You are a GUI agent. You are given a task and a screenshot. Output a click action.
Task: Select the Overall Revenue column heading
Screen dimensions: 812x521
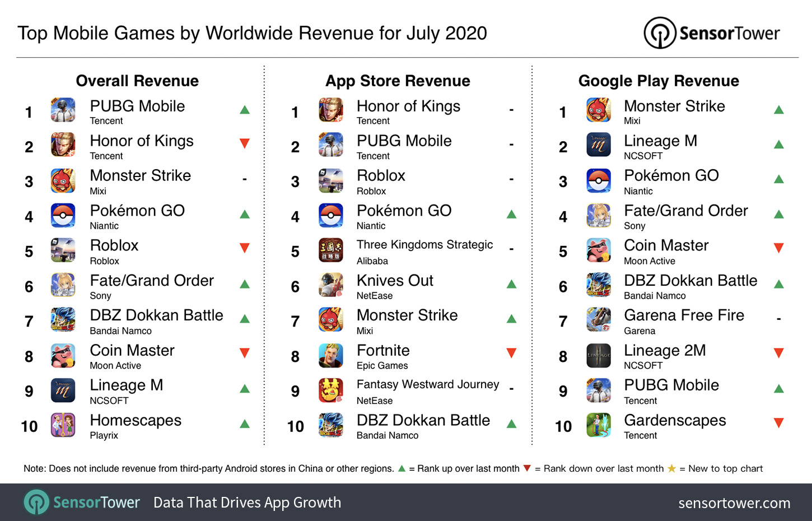coord(137,81)
